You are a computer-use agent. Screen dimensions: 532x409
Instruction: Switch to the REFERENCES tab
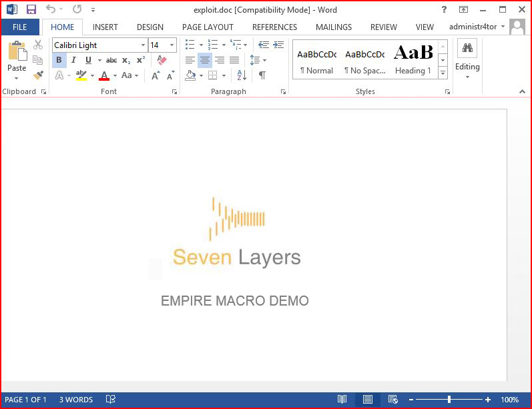click(x=274, y=27)
